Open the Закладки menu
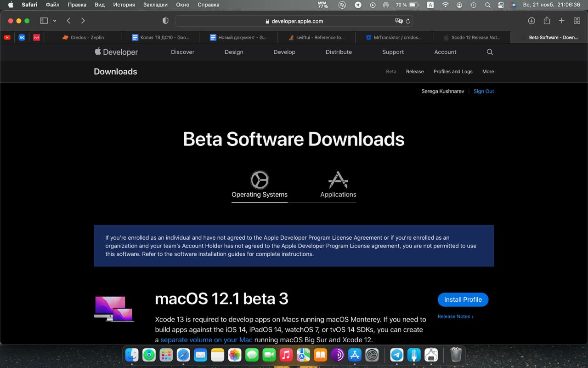 155,5
